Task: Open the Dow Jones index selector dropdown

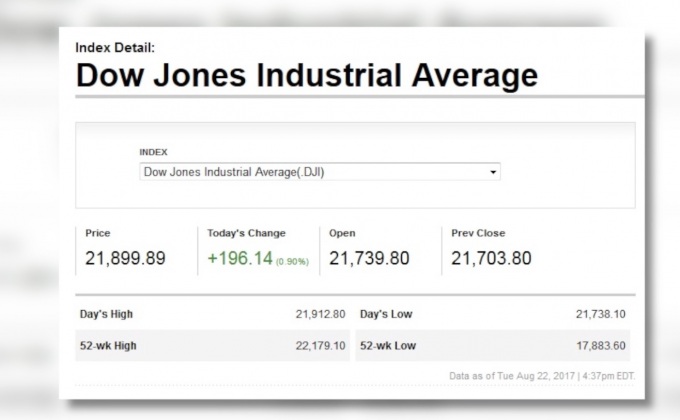Action: [319, 172]
